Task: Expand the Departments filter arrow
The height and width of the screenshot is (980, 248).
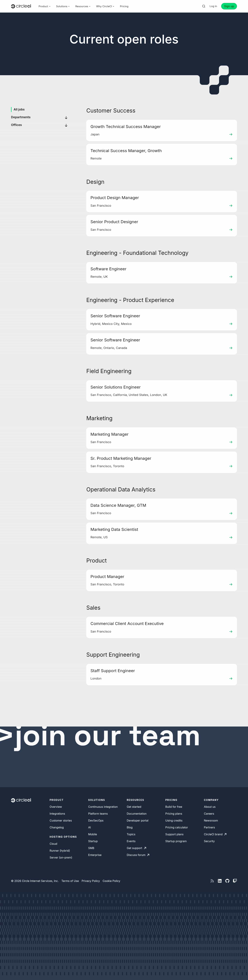Action: [x=66, y=118]
